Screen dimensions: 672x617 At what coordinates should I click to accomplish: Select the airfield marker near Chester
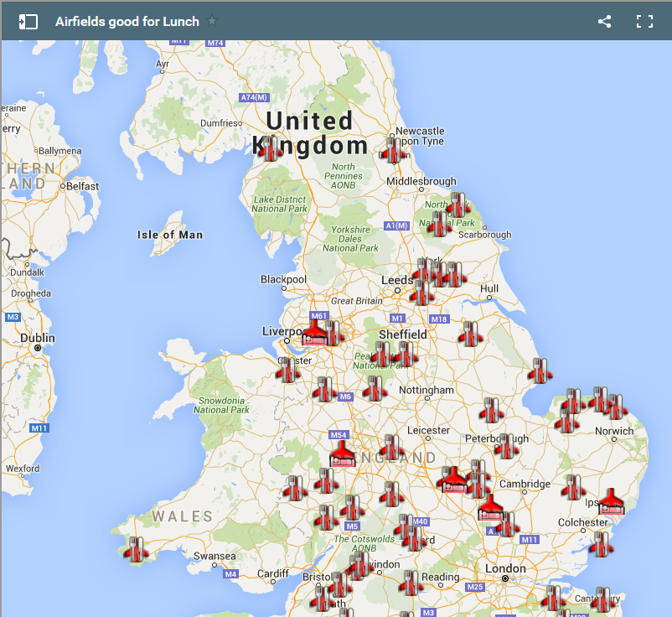pos(288,370)
